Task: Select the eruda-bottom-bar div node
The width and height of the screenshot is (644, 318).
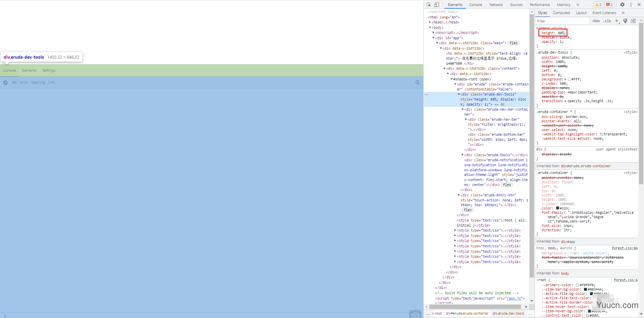Action: point(497,139)
